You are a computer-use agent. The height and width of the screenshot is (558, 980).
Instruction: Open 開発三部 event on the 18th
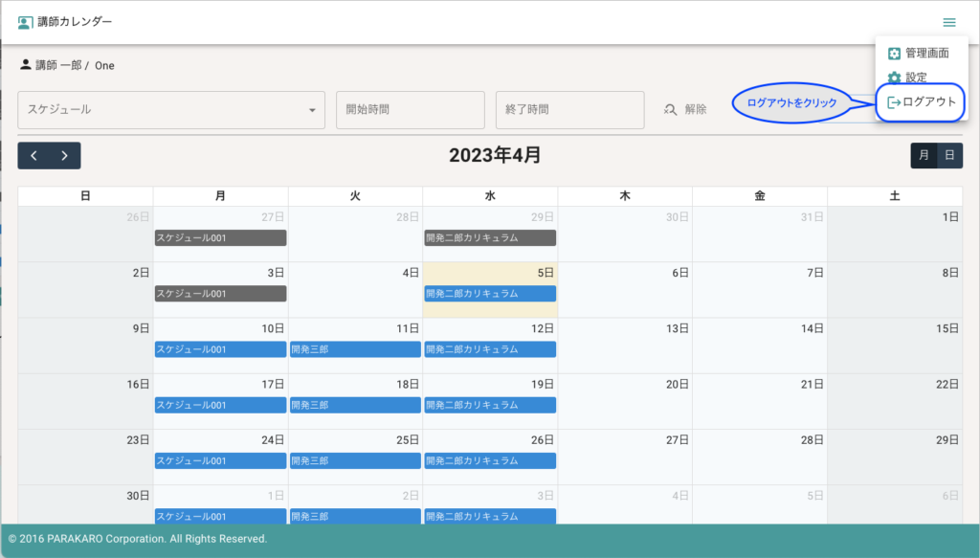355,405
